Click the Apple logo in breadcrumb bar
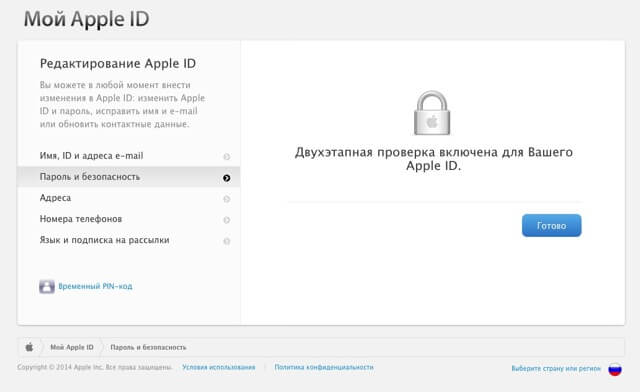Image resolution: width=640 pixels, height=392 pixels. [x=29, y=347]
